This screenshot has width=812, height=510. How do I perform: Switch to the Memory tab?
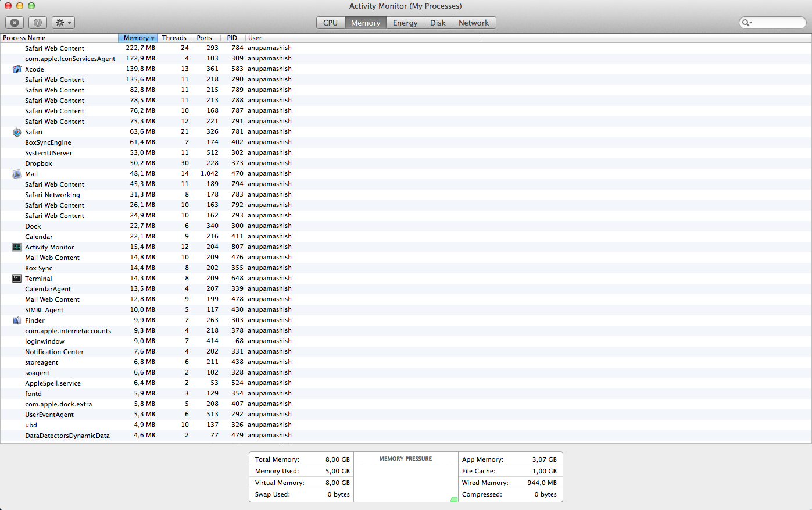(x=366, y=23)
